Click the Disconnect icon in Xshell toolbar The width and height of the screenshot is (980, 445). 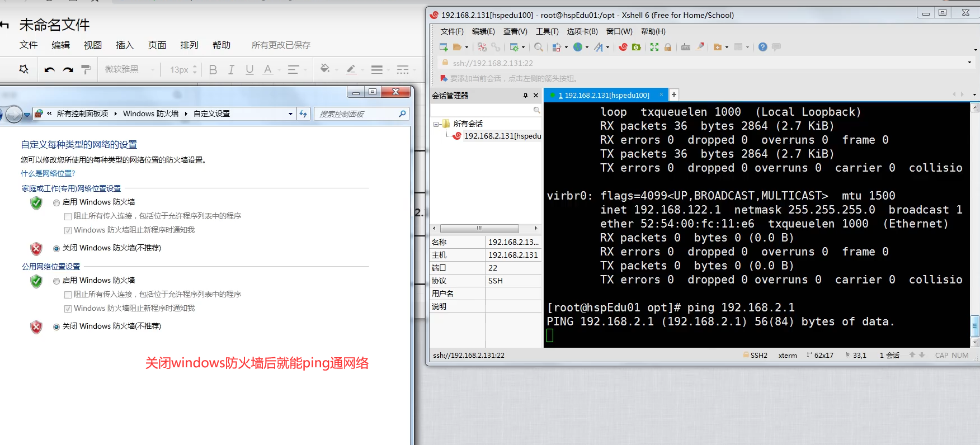click(x=482, y=47)
